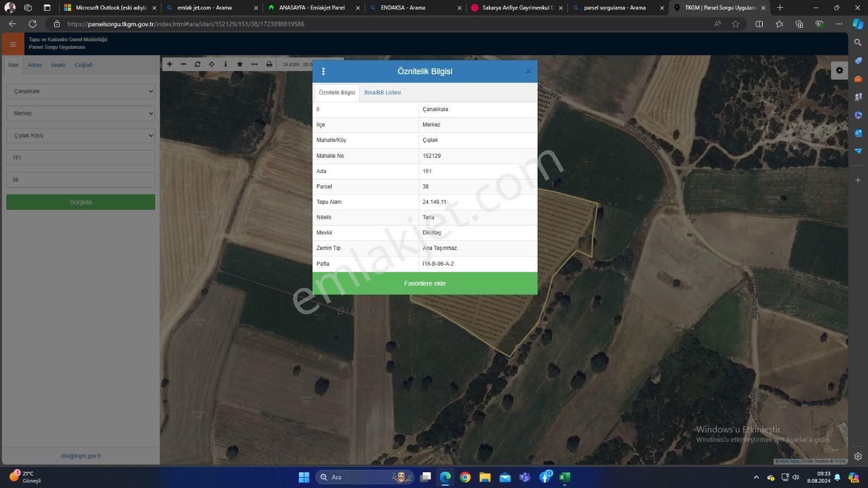The height and width of the screenshot is (488, 868).
Task: Click the browser refresh button
Action: pyautogui.click(x=33, y=24)
